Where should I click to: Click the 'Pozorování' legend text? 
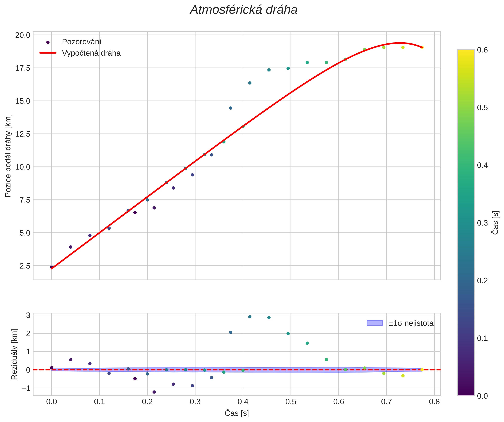point(82,42)
